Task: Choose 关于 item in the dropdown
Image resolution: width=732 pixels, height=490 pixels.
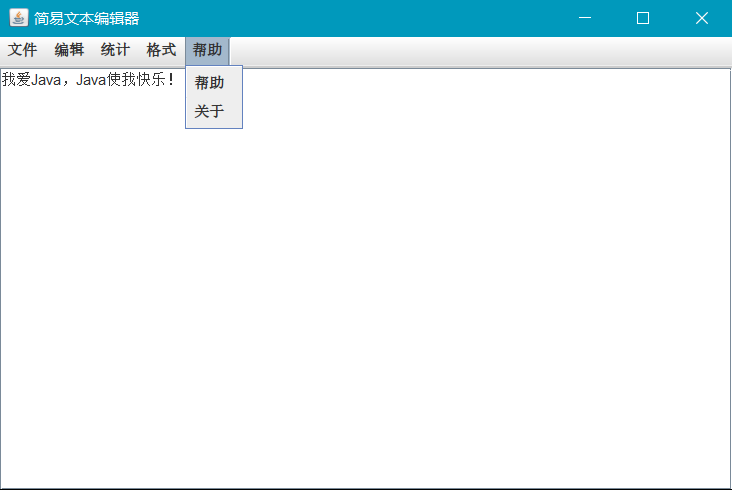Action: click(214, 112)
